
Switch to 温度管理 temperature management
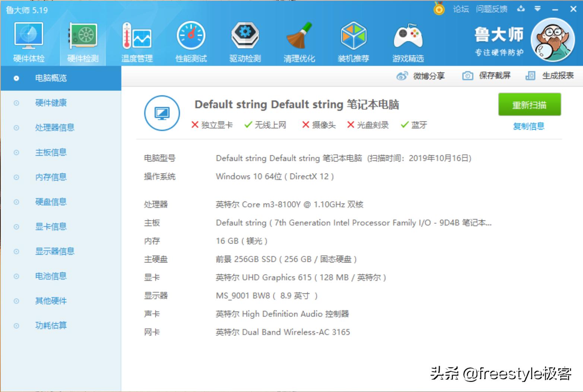[x=136, y=41]
